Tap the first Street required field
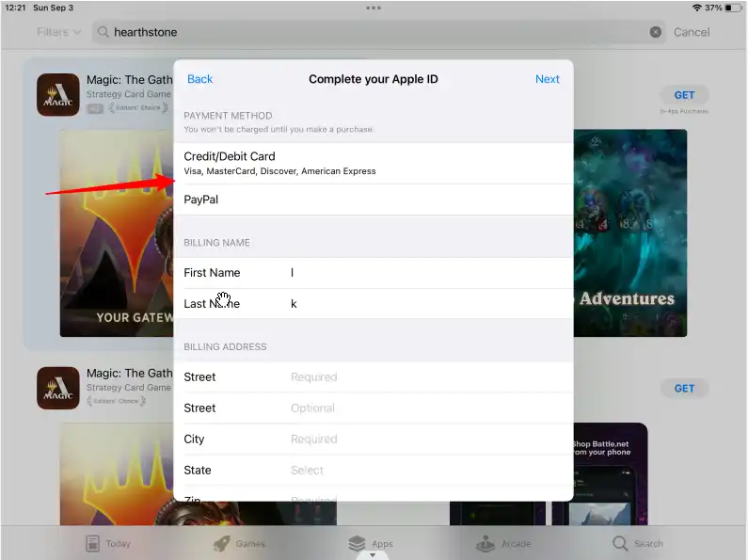 (x=423, y=376)
